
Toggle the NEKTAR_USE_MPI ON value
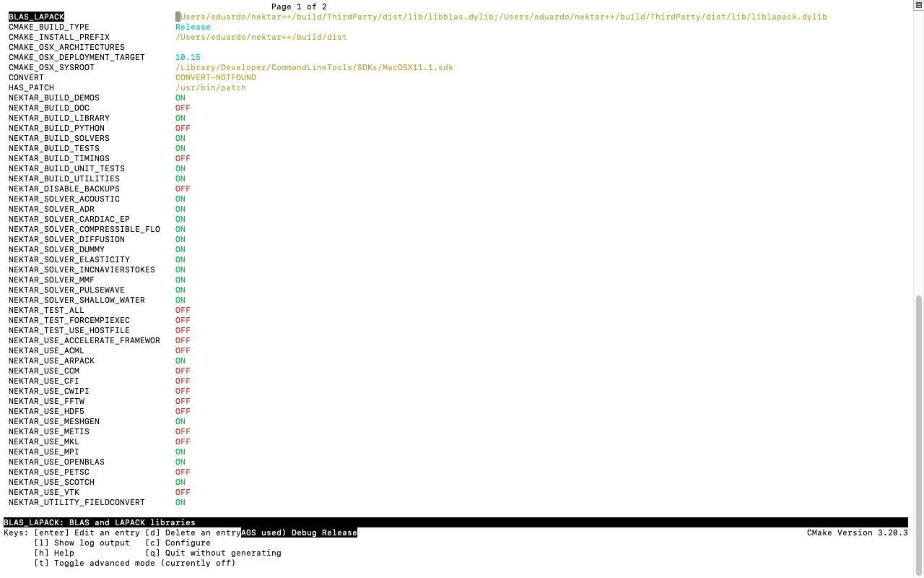(180, 452)
